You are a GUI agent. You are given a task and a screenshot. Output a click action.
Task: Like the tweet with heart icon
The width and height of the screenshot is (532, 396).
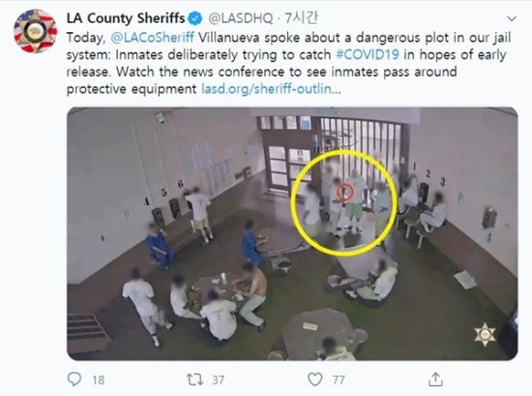(x=315, y=380)
